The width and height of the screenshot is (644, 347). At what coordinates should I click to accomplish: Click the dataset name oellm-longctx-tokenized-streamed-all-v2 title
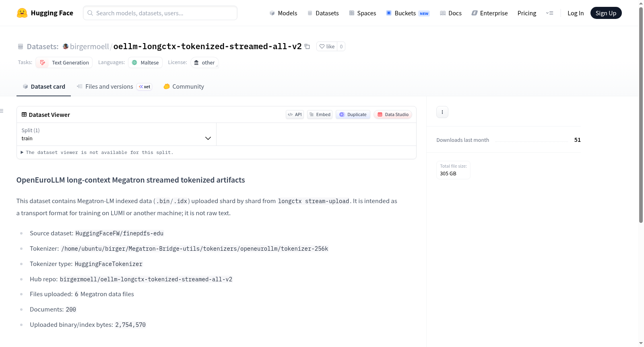[x=207, y=46]
